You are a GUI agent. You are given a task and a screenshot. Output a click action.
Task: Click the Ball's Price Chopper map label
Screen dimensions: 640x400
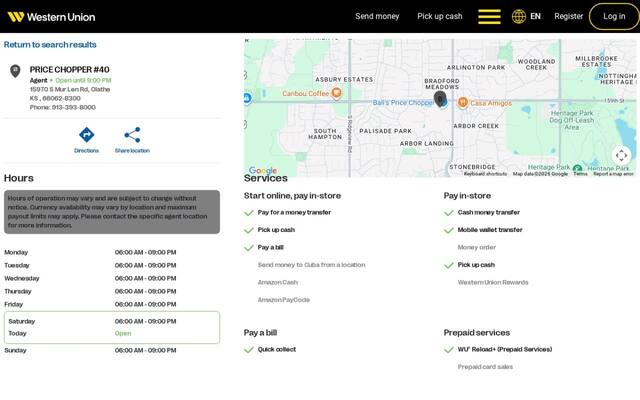[x=403, y=102]
